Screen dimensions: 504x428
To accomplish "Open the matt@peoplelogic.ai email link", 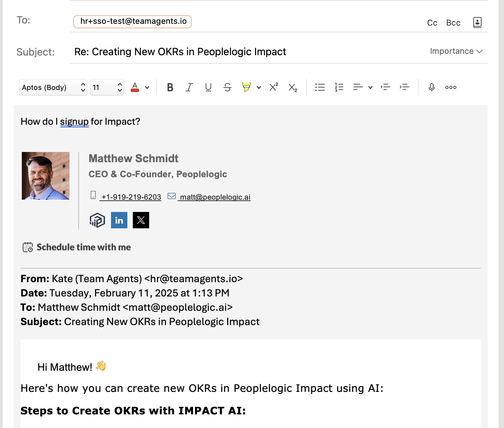I will pyautogui.click(x=215, y=197).
